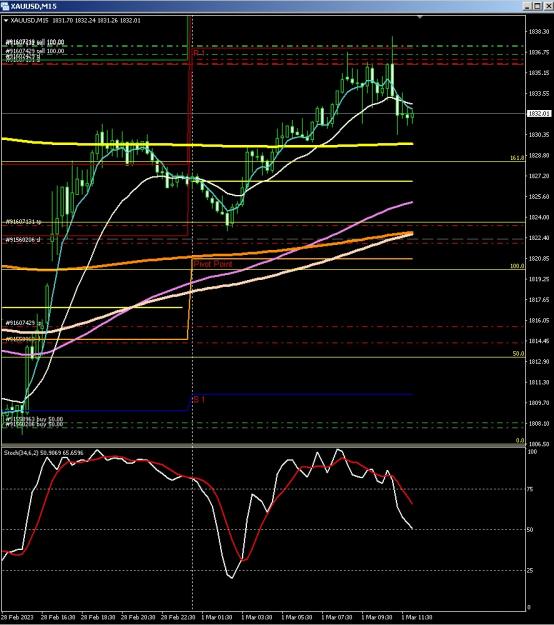Click the 1812.90 price scale value

coord(539,362)
